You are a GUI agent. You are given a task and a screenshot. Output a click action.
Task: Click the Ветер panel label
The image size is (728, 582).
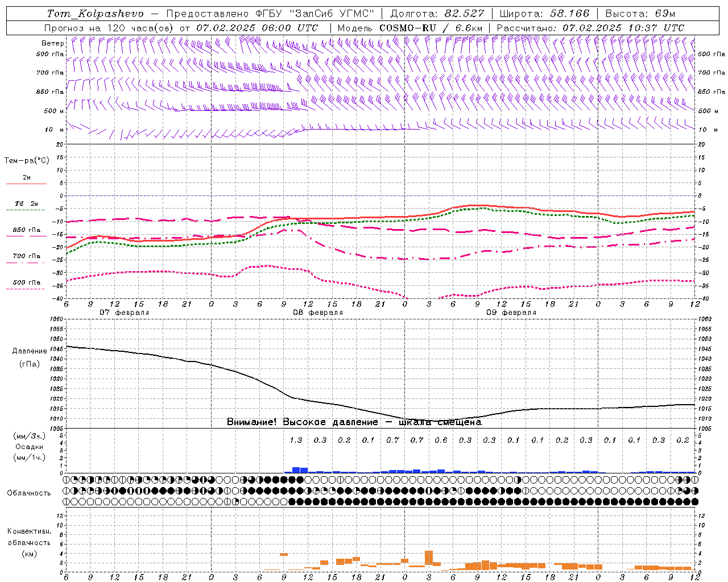coord(53,43)
